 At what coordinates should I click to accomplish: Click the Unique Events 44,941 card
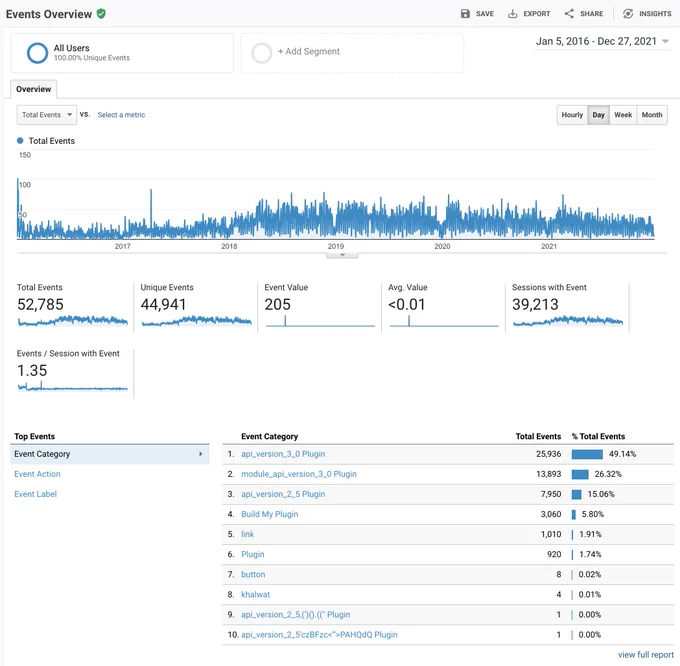pos(196,307)
